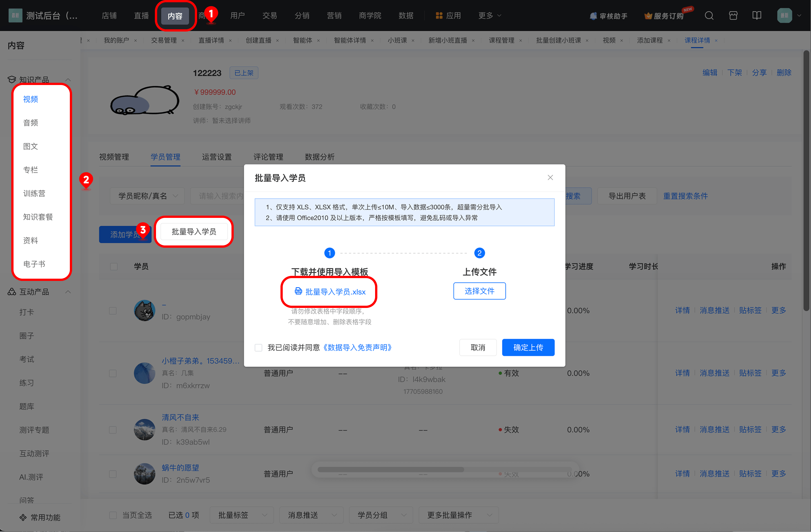Check the 蜗牛的愿望 row checkbox
The image size is (811, 532).
coord(113,474)
